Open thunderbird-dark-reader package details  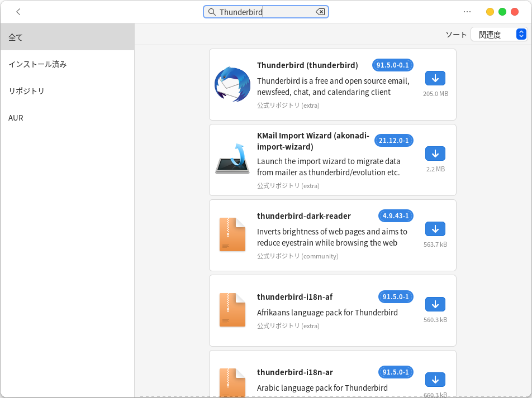pyautogui.click(x=303, y=216)
